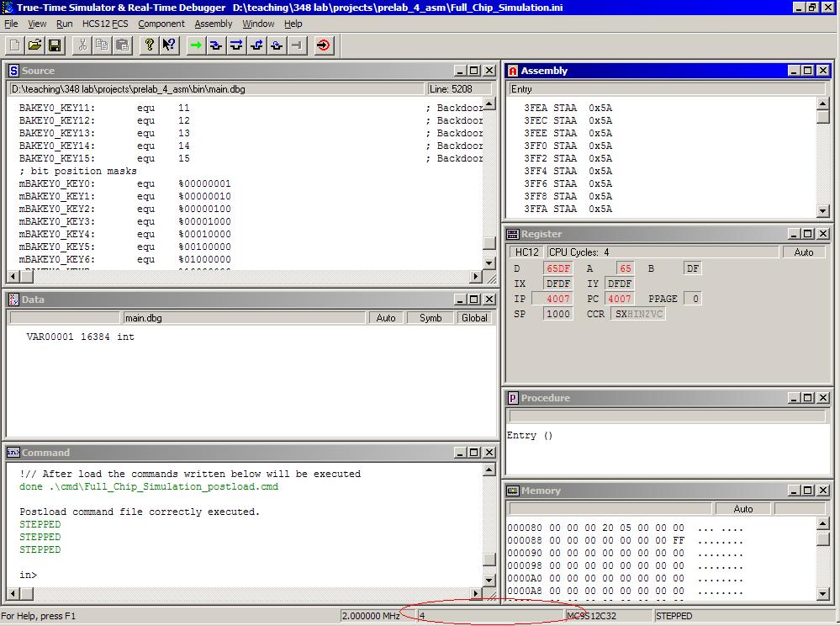This screenshot has height=626, width=840.
Task: Click the Data window title icon
Action: [x=13, y=300]
